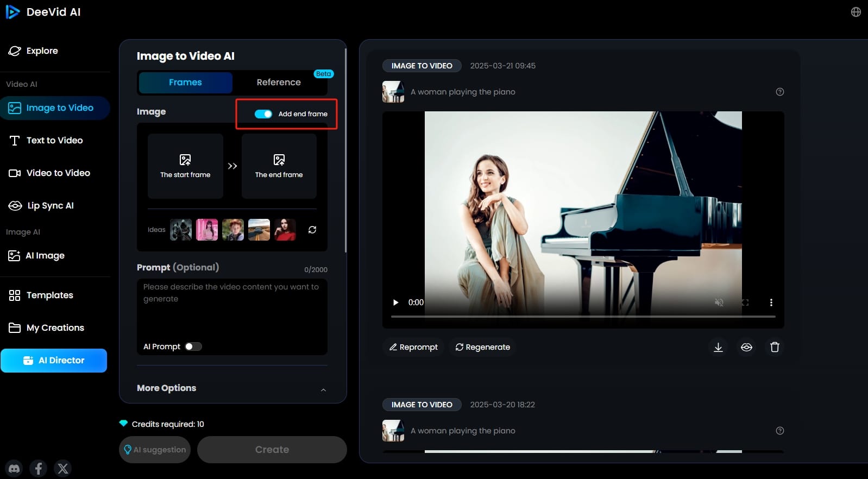Click the prompt description text box
Viewport: 868px width, 479px height.
click(x=232, y=308)
